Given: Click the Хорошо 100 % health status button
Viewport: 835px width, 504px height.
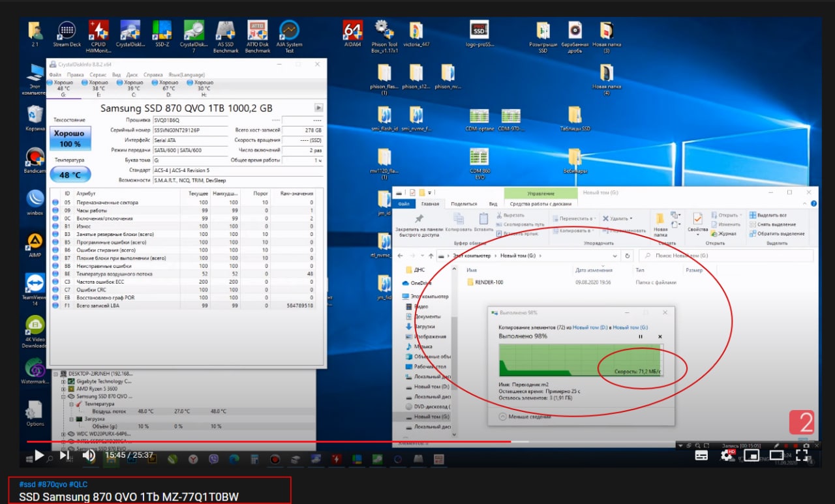Looking at the screenshot, I should point(70,140).
